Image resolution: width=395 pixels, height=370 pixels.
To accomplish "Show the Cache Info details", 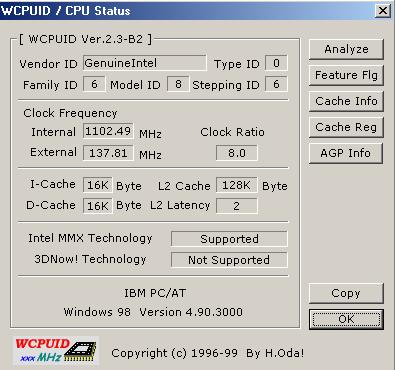I will pyautogui.click(x=346, y=101).
